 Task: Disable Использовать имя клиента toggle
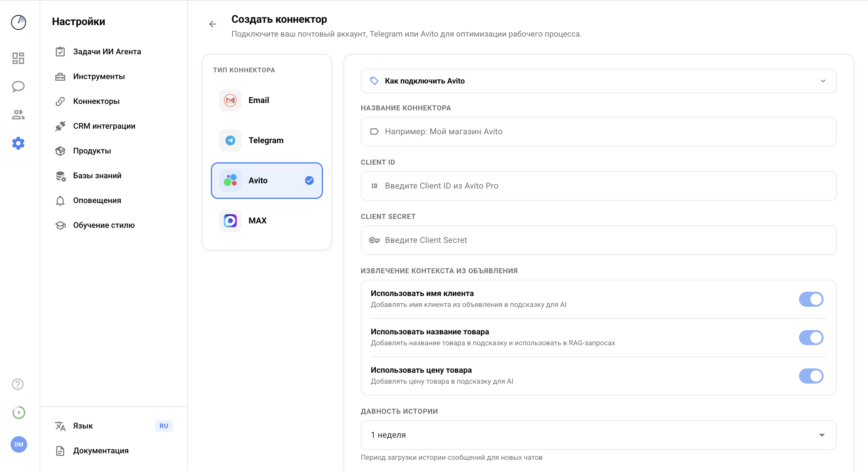pyautogui.click(x=811, y=299)
